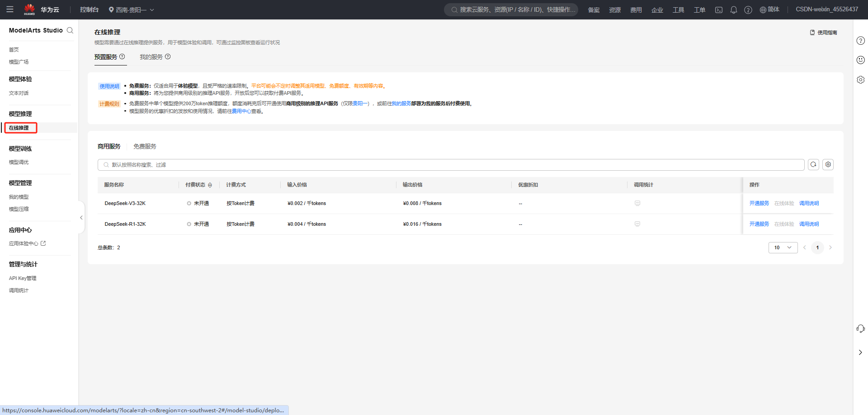Open the 控制台 console link
The image size is (868, 415).
pyautogui.click(x=89, y=9)
